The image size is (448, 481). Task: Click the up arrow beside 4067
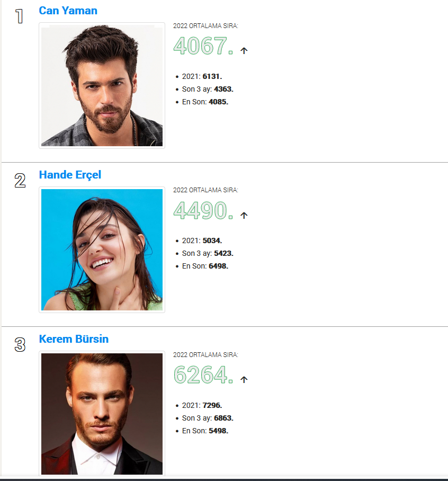click(x=244, y=51)
